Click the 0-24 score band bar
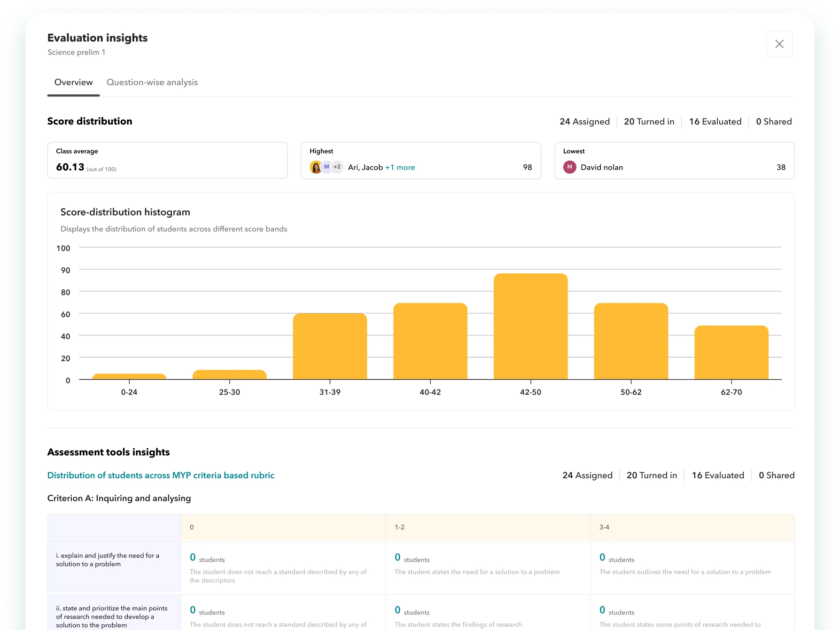This screenshot has height=630, width=840. click(129, 376)
